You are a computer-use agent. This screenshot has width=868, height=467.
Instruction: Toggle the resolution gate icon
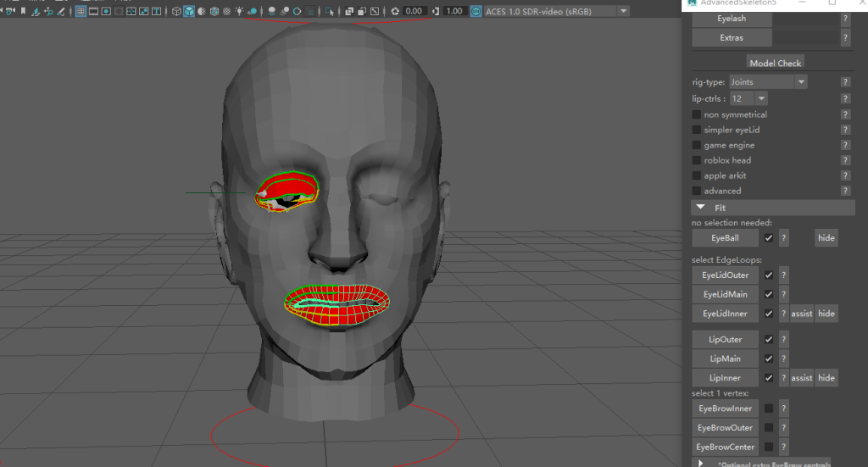point(106,11)
